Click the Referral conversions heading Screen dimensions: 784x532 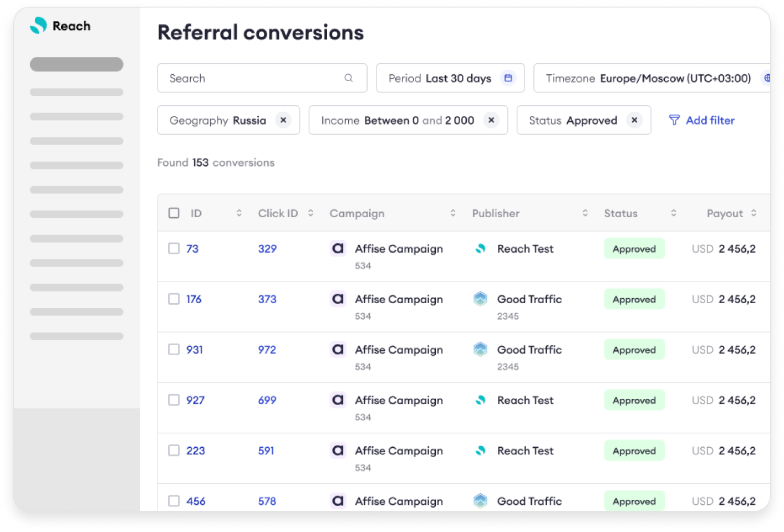261,33
